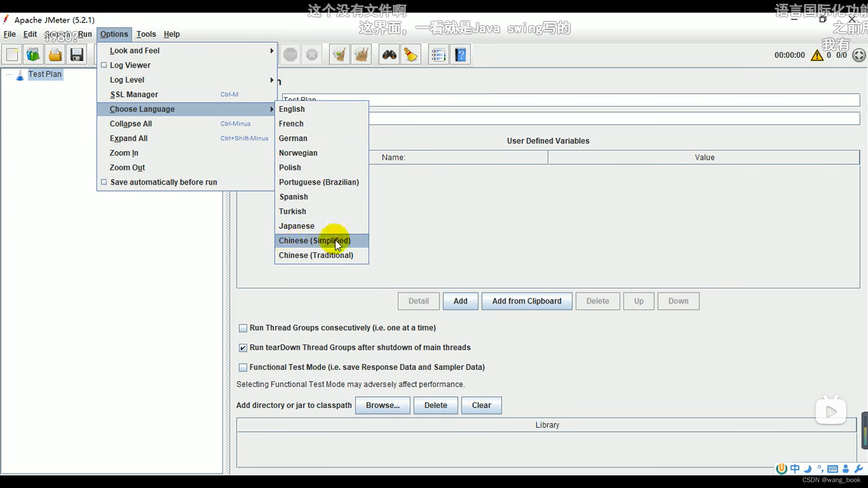Click the Open file folder icon
This screenshot has height=488, width=868.
(55, 55)
